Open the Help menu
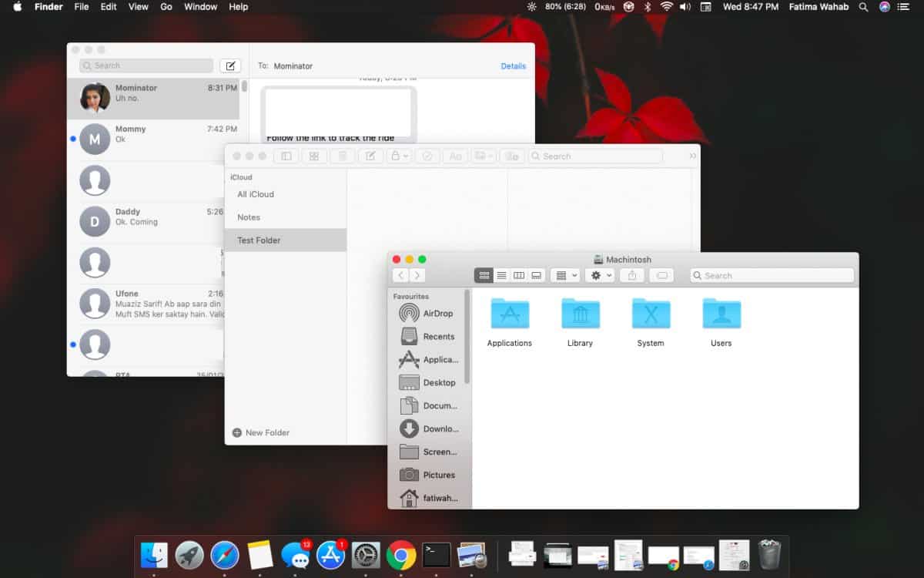This screenshot has width=924, height=578. (239, 7)
